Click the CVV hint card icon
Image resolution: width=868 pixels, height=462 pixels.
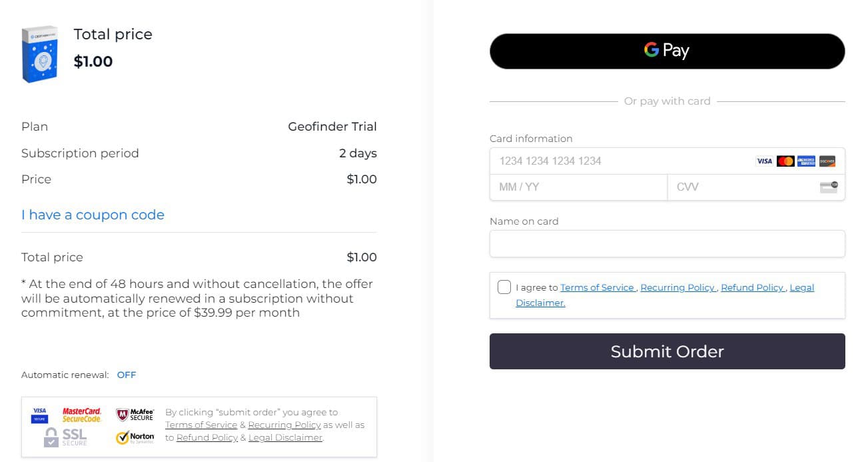(829, 187)
